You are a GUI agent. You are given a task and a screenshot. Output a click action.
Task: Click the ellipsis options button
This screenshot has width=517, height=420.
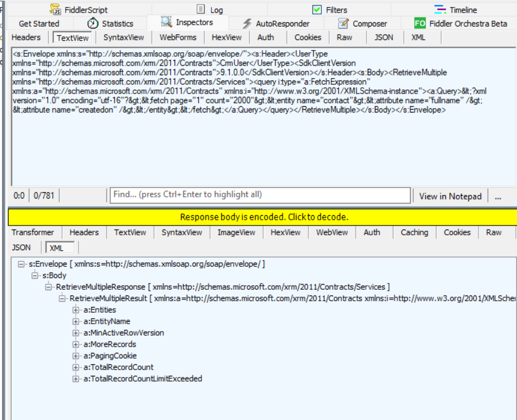pyautogui.click(x=498, y=196)
